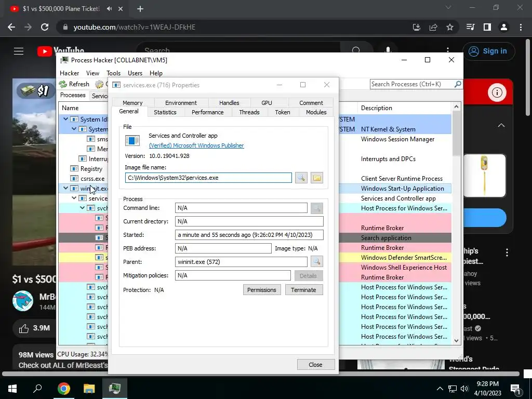The image size is (532, 399).
Task: Open the Threads tab
Action: (x=249, y=112)
